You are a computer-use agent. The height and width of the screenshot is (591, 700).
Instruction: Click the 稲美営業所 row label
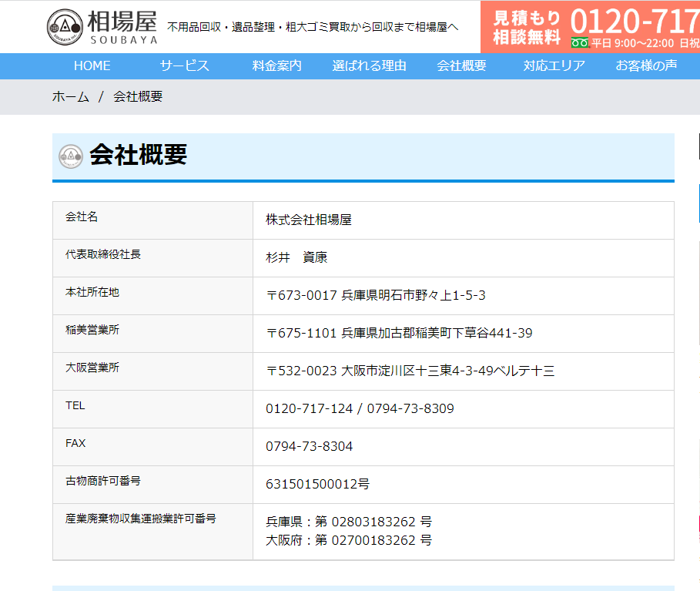[92, 330]
